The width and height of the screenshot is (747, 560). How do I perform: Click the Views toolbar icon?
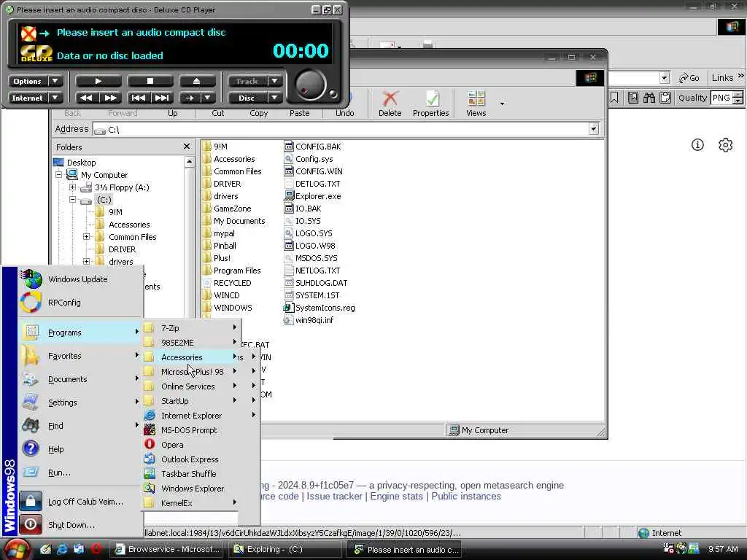click(x=476, y=104)
